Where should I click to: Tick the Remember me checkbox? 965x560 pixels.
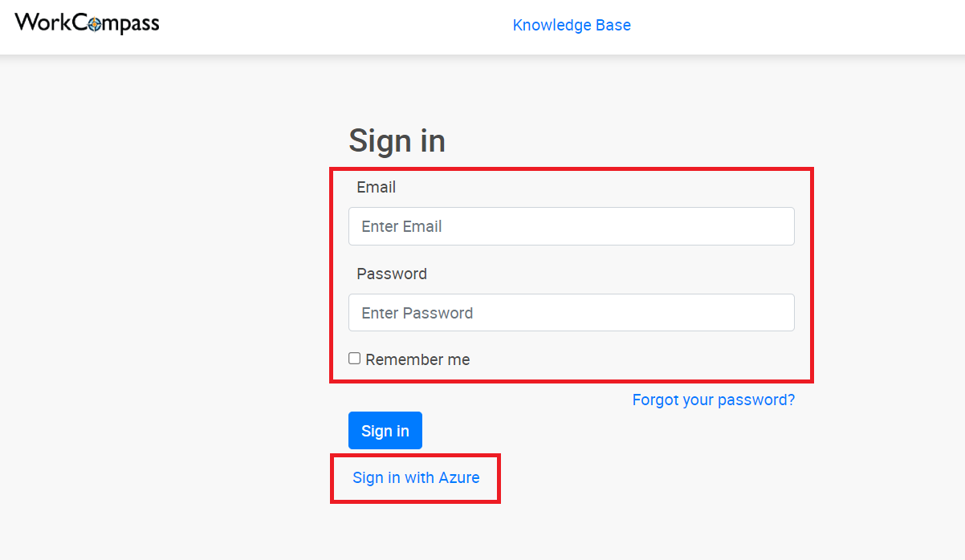(354, 359)
